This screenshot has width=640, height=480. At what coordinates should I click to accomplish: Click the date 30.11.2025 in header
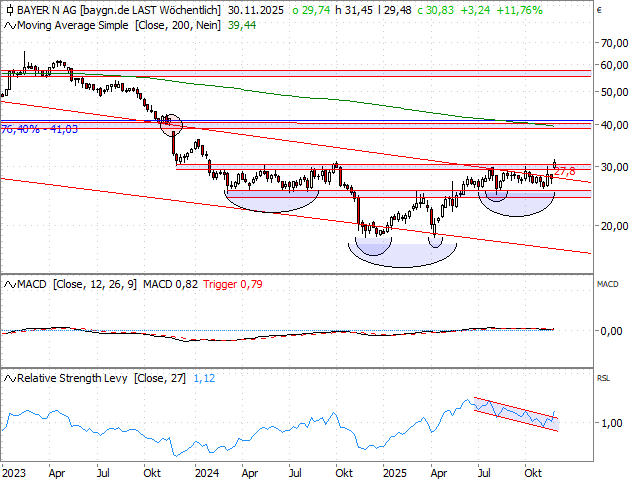pos(256,10)
